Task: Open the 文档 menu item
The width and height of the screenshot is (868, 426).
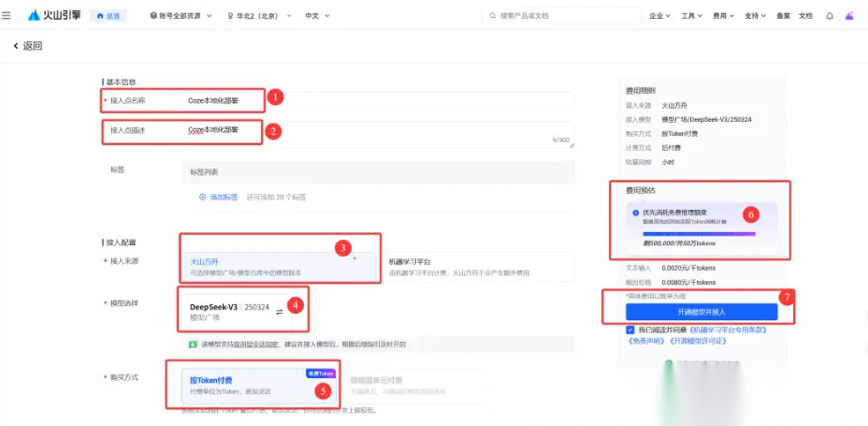Action: coord(805,16)
